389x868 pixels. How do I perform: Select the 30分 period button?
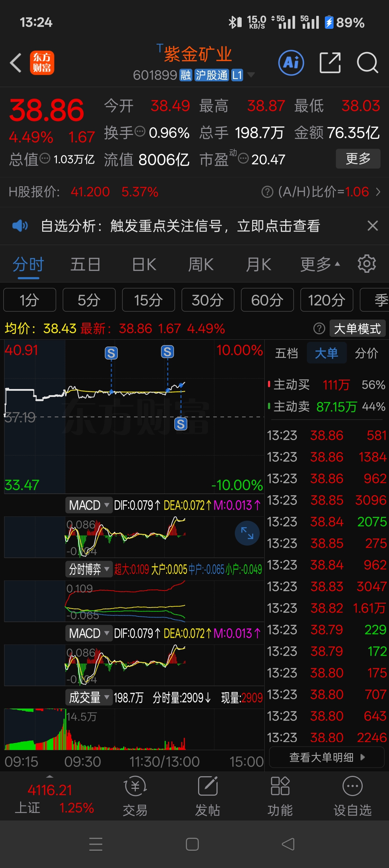click(208, 300)
